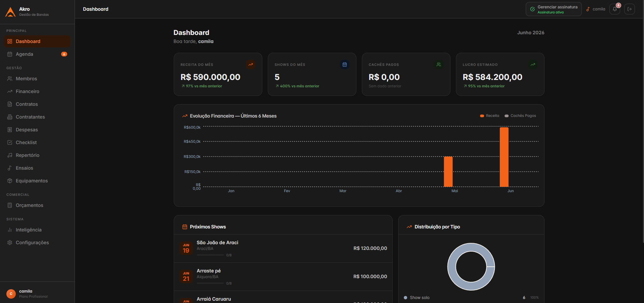Click the Lucro Estimado R$ 584.200,00 value

coord(492,77)
